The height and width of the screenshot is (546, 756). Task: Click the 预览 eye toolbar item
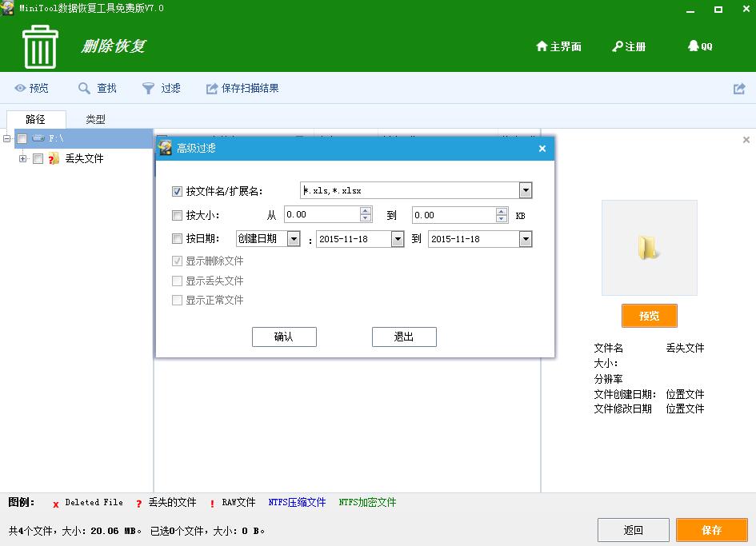[x=31, y=88]
